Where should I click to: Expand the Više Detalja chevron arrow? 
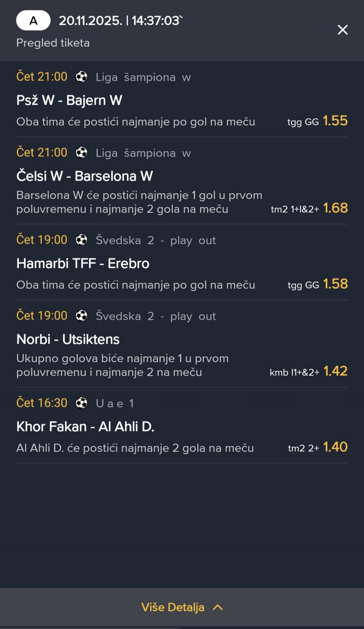[x=218, y=607]
